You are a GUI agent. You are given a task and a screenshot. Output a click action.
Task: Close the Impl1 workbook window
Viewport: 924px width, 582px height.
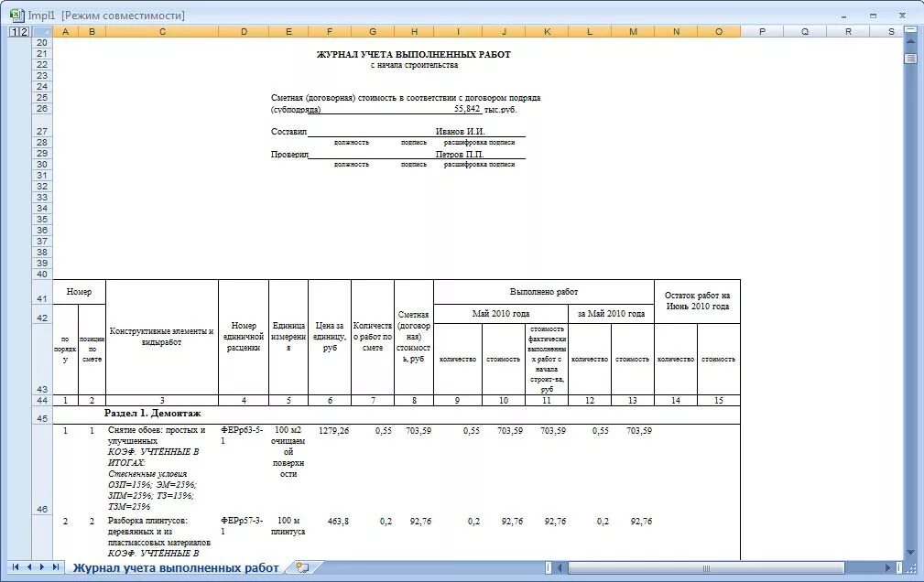coord(902,16)
